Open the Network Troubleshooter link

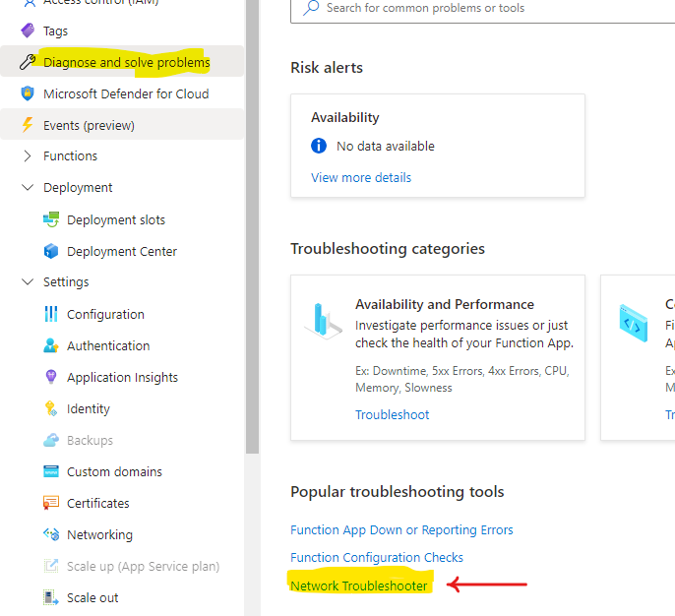pyautogui.click(x=359, y=585)
